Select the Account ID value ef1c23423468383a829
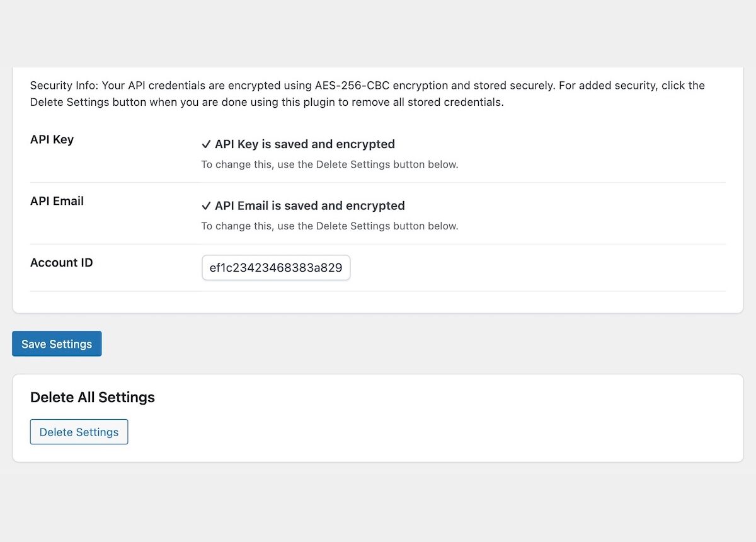Image resolution: width=756 pixels, height=542 pixels. click(275, 268)
